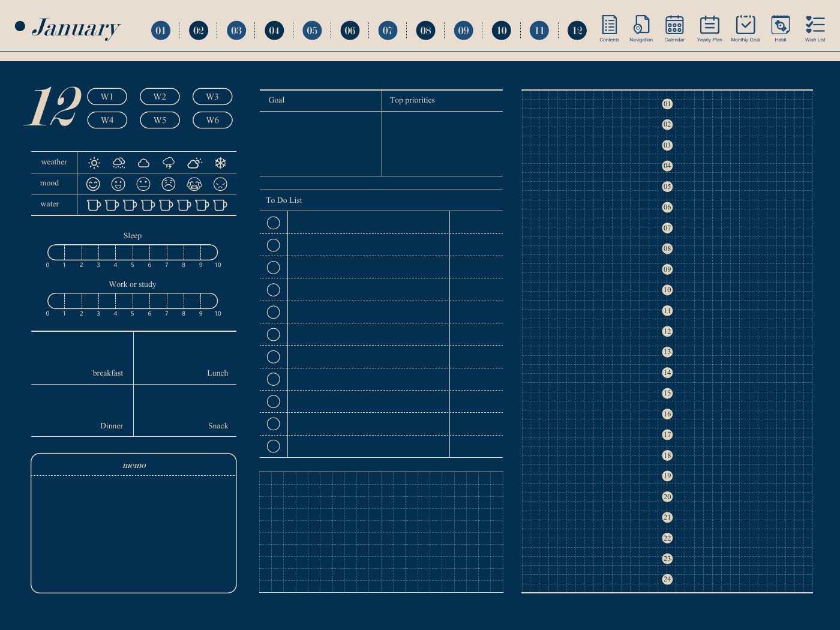Open the Monthly Goal icon
Screen dimensions: 840x630
click(x=745, y=28)
